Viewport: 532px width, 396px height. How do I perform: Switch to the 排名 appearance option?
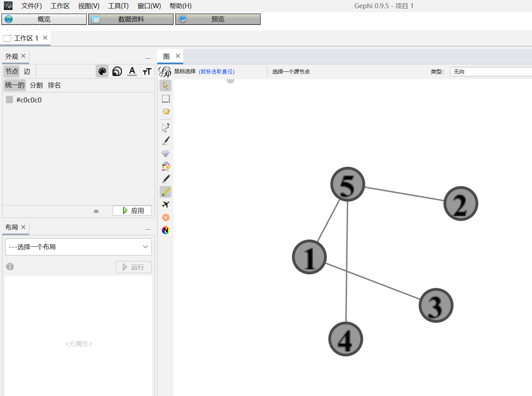54,85
